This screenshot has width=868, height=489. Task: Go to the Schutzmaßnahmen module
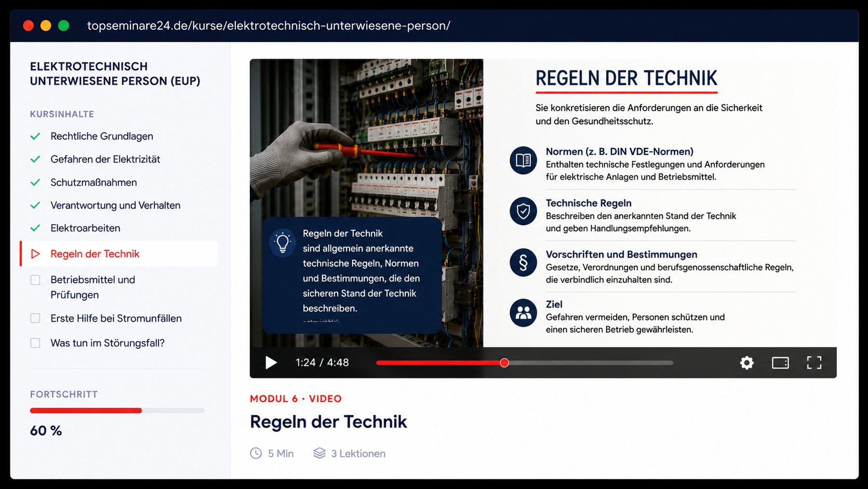pos(94,182)
